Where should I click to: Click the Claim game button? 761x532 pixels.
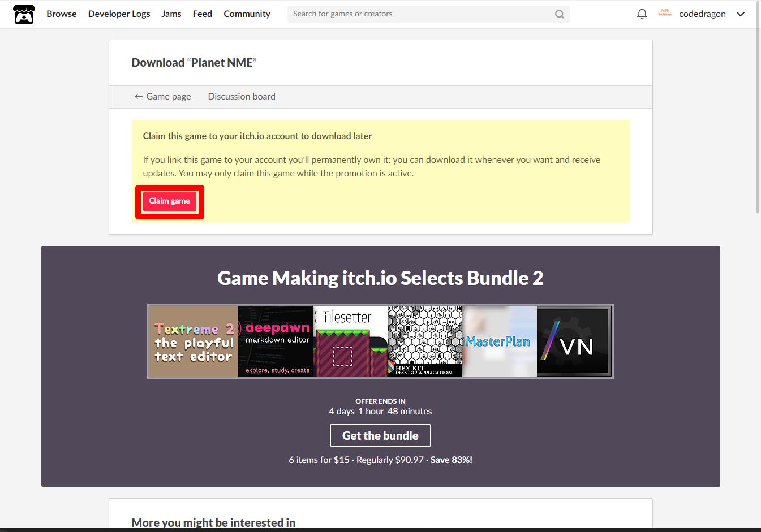(x=170, y=201)
